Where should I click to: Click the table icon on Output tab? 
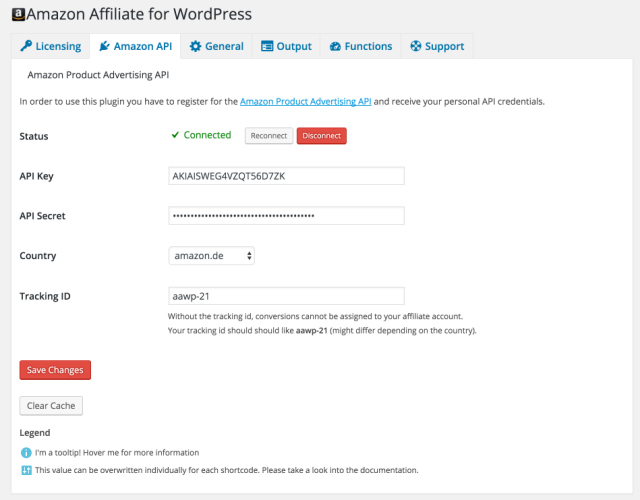(267, 46)
